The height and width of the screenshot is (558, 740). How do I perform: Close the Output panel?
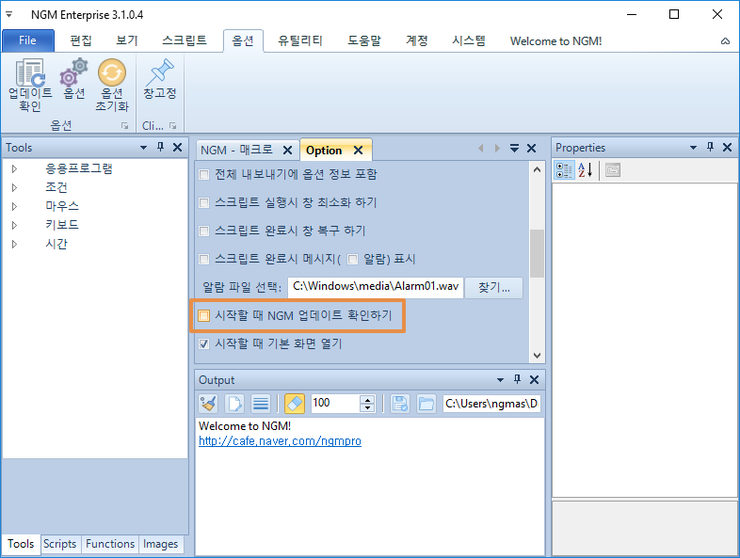click(534, 380)
